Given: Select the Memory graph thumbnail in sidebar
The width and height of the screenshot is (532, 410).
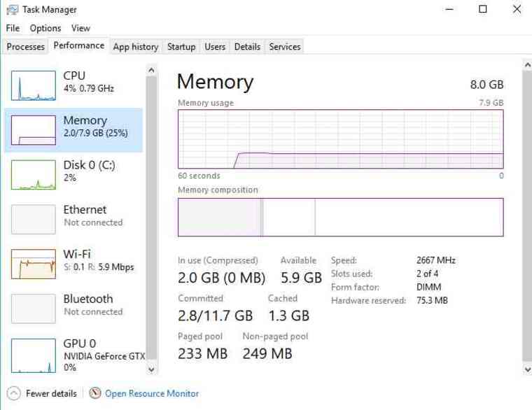Looking at the screenshot, I should click(34, 130).
